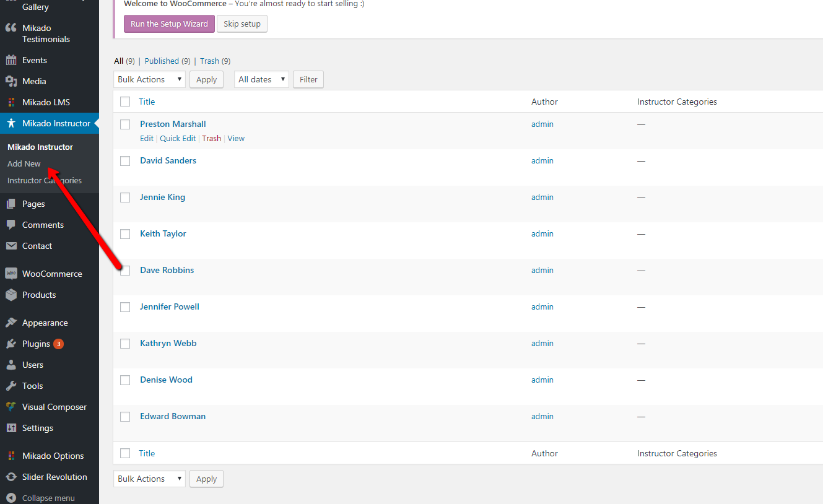Show Published instructors filter link
The height and width of the screenshot is (504, 823).
162,61
